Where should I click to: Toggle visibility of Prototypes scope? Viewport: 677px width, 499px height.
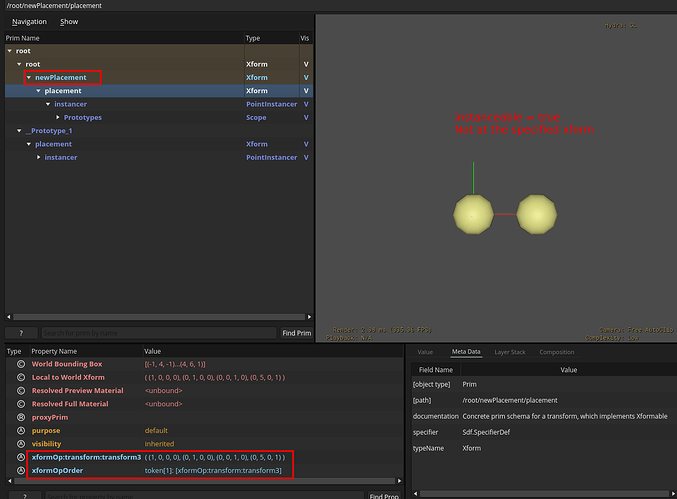click(x=306, y=117)
